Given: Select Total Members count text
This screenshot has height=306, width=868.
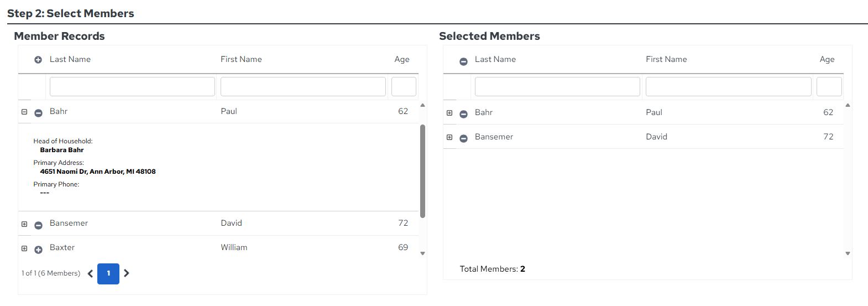Looking at the screenshot, I should click(x=493, y=269).
